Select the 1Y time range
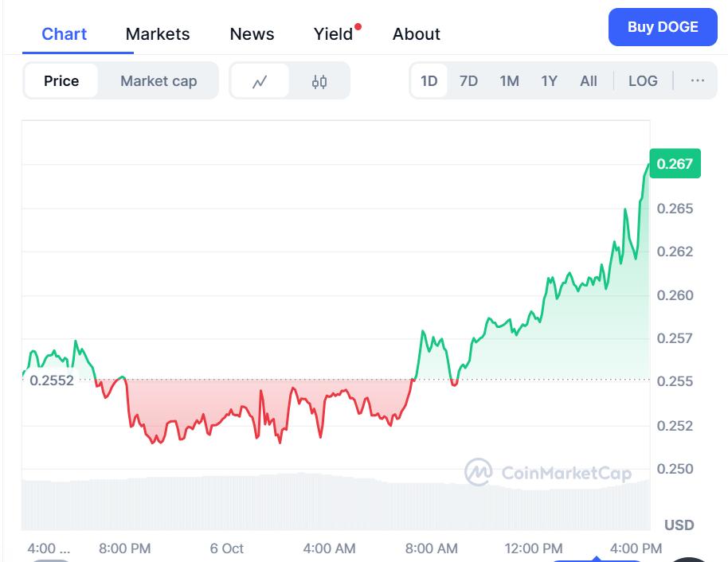 coord(550,80)
